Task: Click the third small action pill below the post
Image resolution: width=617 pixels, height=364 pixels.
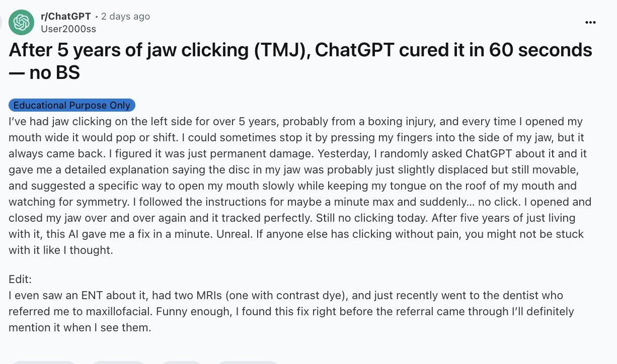Action: coord(181,362)
